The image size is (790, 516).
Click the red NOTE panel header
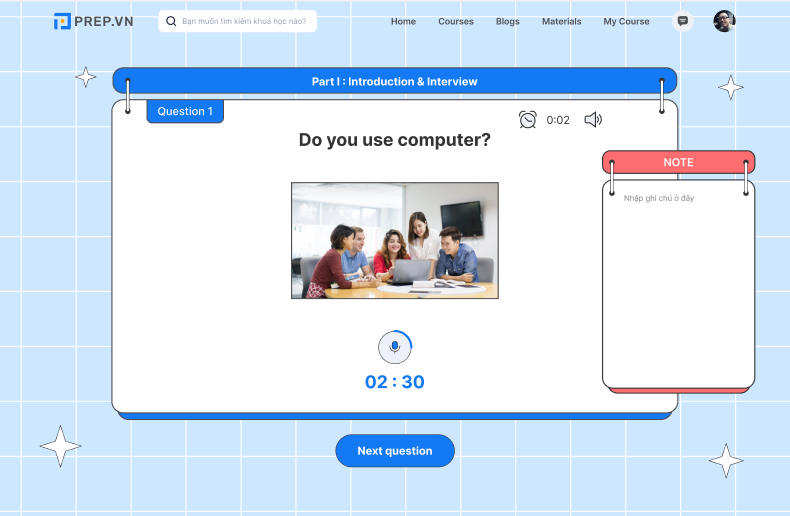(x=678, y=162)
